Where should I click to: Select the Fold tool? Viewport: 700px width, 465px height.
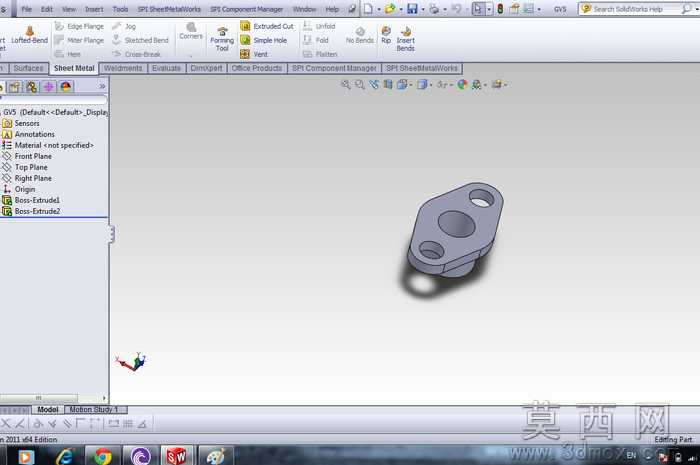pyautogui.click(x=316, y=40)
